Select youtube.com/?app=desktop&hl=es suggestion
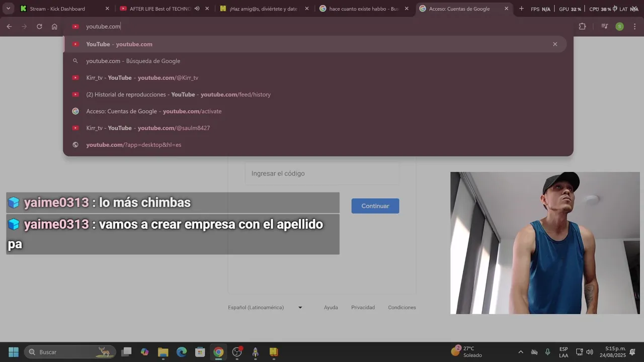 [x=315, y=145]
